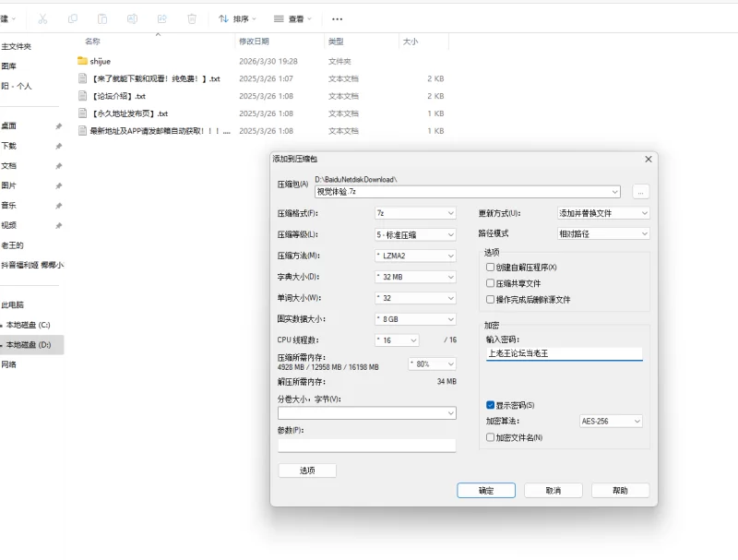Click the Share icon in Explorer toolbar
Screen dimensions: 738x560
(x=162, y=18)
